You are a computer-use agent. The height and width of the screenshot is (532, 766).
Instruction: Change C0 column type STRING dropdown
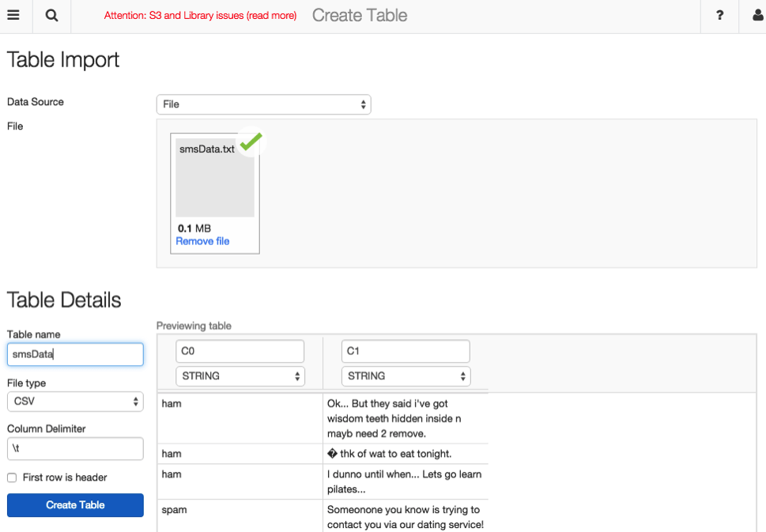pos(240,375)
